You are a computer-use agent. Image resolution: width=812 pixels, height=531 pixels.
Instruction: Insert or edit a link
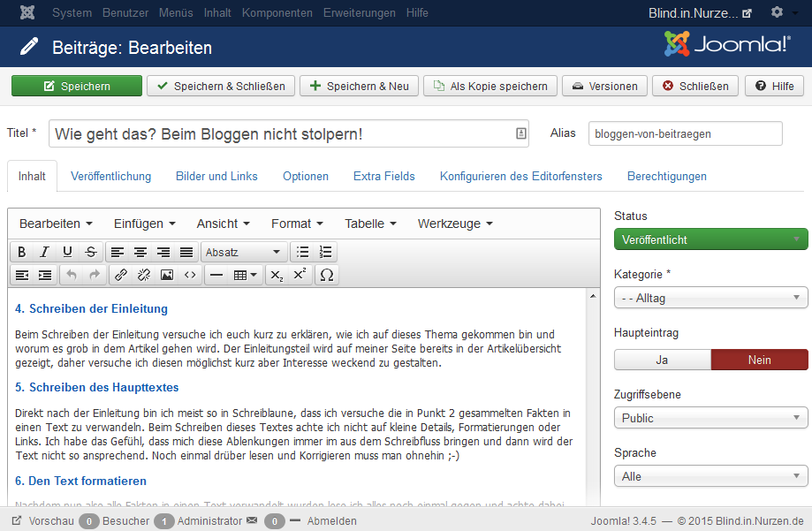pos(121,275)
